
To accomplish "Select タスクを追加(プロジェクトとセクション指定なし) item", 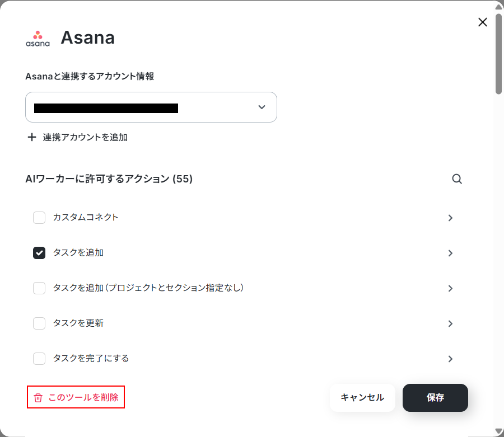I will point(148,288).
